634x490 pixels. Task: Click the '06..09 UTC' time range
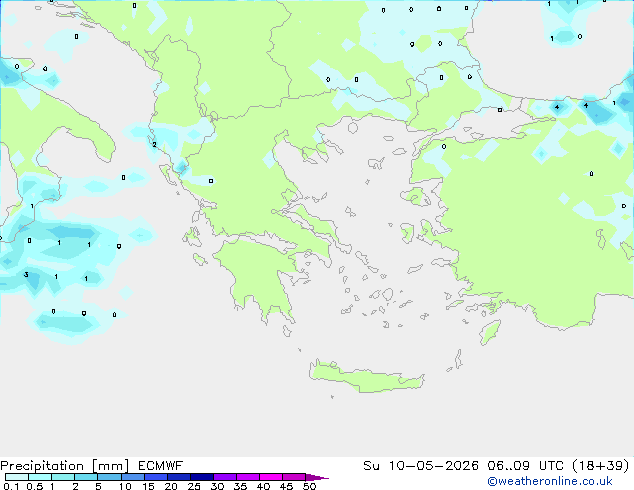(x=525, y=466)
